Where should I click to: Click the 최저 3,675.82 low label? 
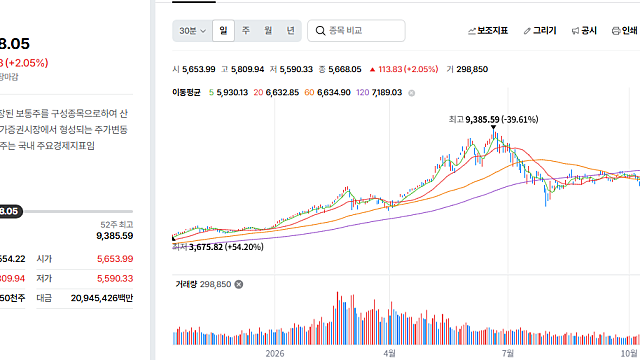pyautogui.click(x=218, y=247)
